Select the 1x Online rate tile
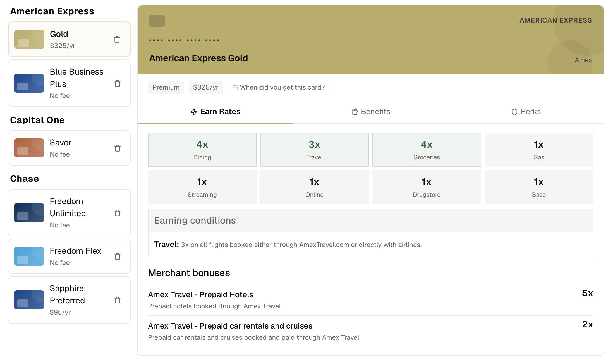The width and height of the screenshot is (613, 364). click(x=315, y=187)
